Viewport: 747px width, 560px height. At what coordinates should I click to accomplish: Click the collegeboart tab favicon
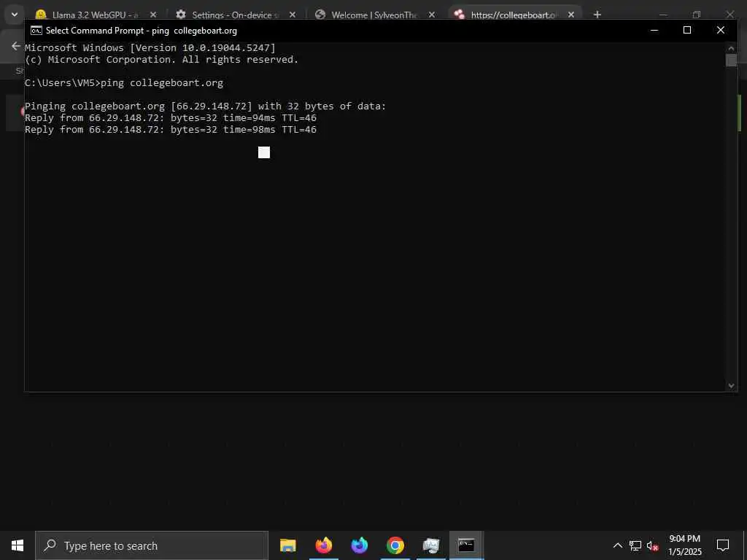click(460, 15)
